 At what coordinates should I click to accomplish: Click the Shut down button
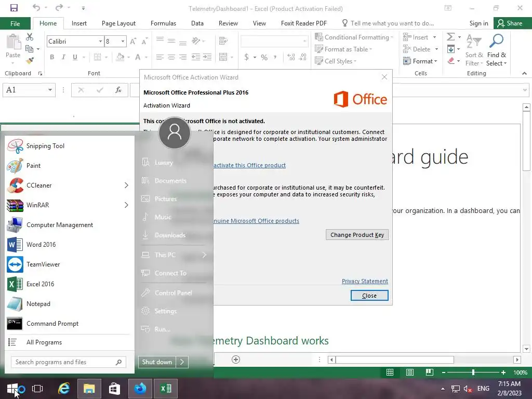pyautogui.click(x=157, y=362)
